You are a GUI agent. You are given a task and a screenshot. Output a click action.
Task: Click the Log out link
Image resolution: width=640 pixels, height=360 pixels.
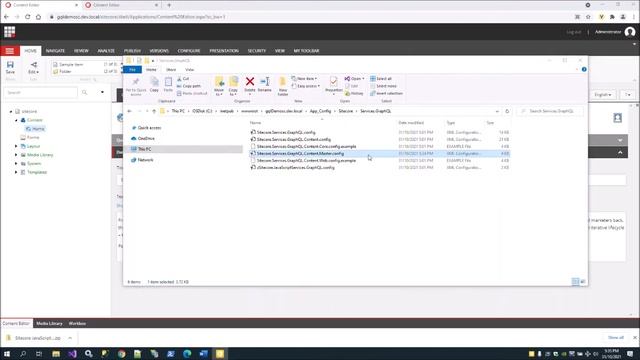573,32
